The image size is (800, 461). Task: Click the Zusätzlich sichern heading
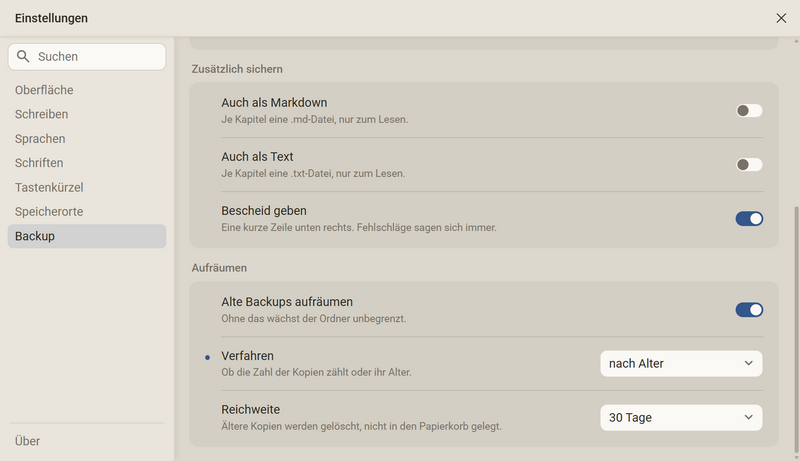237,69
